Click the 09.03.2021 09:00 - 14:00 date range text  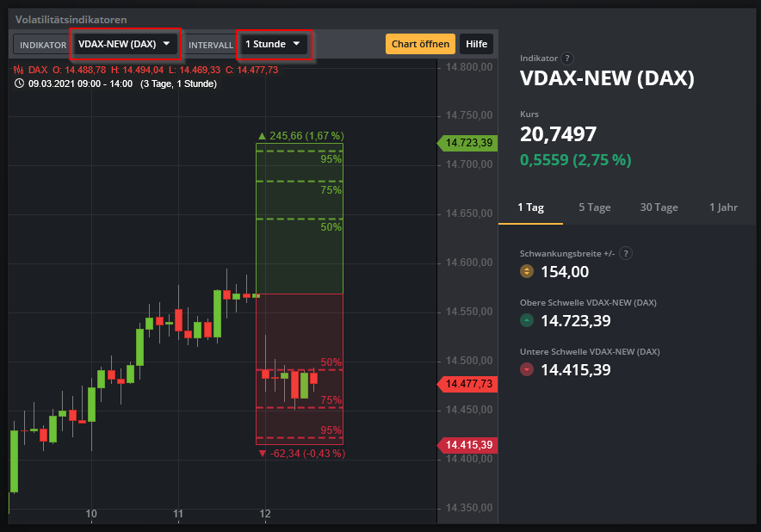pyautogui.click(x=80, y=84)
